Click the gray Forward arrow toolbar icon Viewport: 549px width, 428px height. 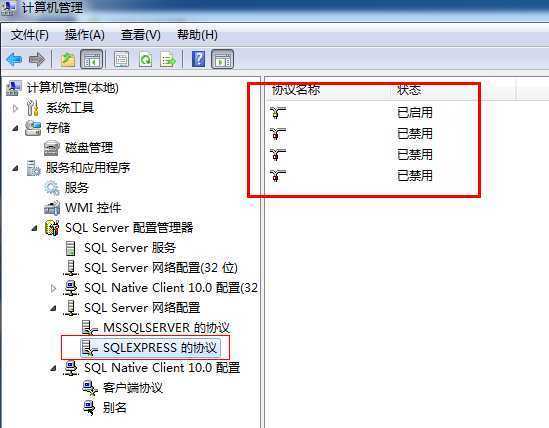click(37, 59)
